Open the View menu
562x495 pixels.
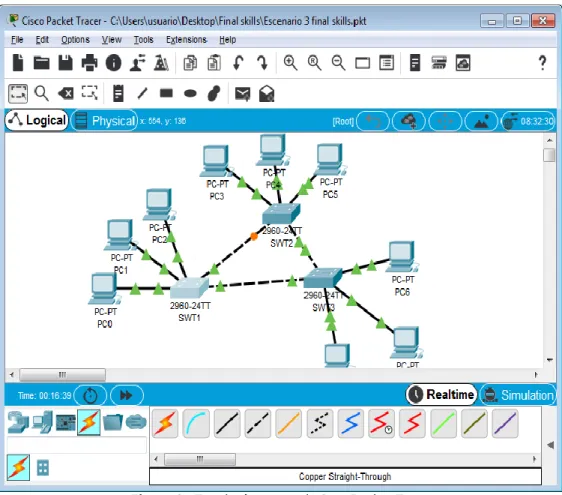coord(111,39)
